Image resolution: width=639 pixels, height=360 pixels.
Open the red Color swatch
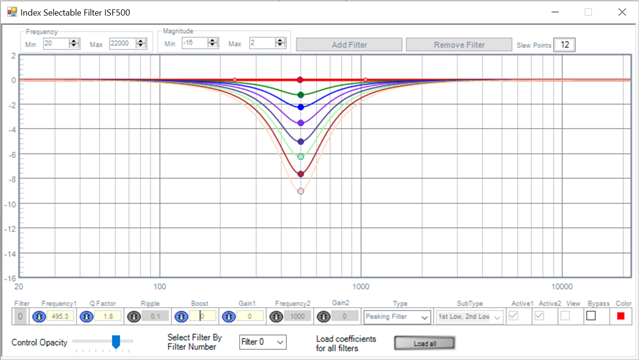(621, 316)
